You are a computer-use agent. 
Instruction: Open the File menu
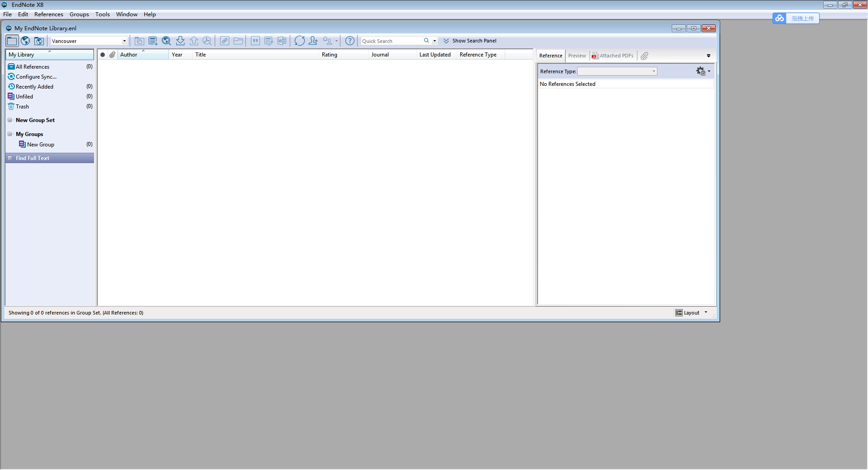click(x=7, y=14)
